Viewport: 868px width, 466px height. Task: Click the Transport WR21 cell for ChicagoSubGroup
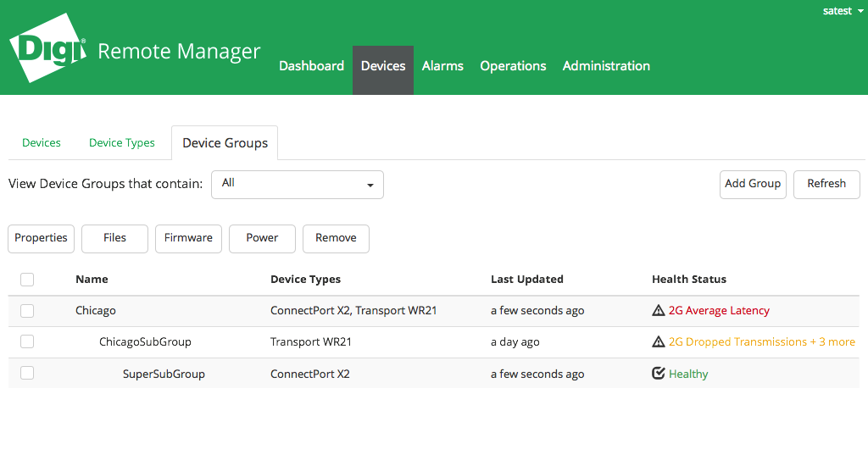click(x=311, y=342)
